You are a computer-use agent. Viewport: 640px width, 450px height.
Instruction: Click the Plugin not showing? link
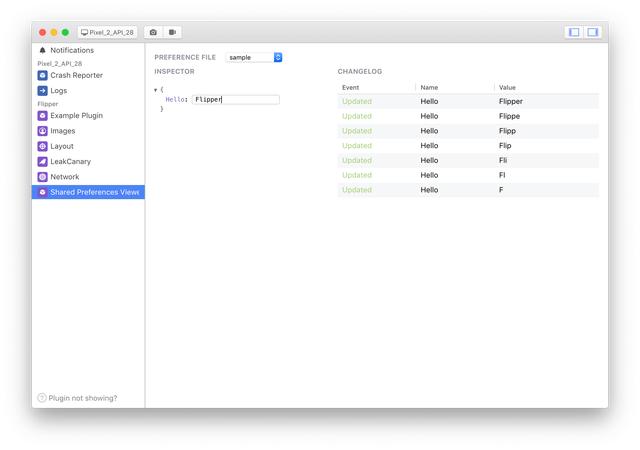[83, 398]
